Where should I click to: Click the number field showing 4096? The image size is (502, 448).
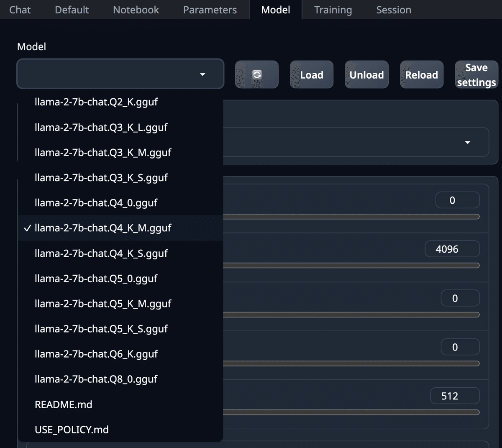[x=452, y=249]
